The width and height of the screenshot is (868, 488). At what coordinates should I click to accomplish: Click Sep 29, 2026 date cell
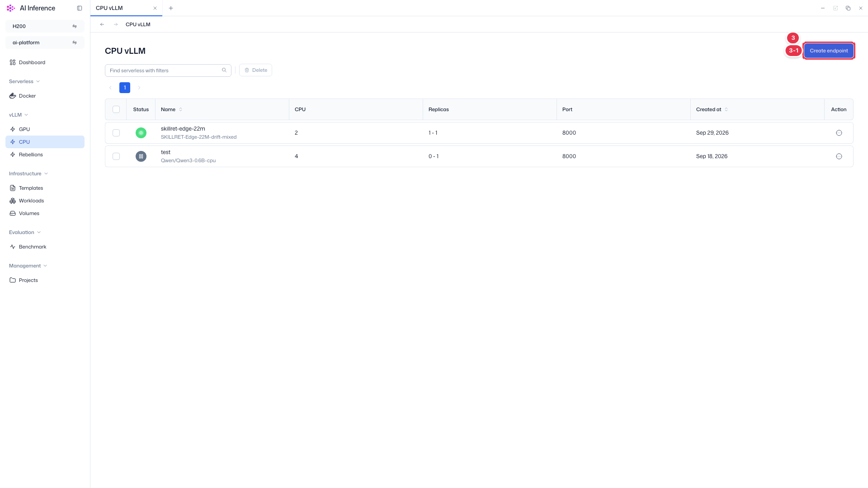pos(712,133)
